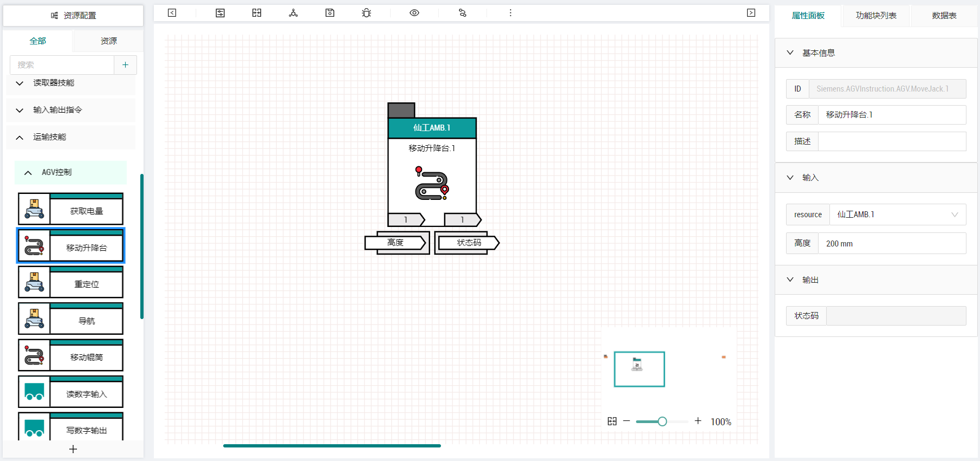Click the network topology icon in the toolbar
The height and width of the screenshot is (461, 980).
(293, 13)
